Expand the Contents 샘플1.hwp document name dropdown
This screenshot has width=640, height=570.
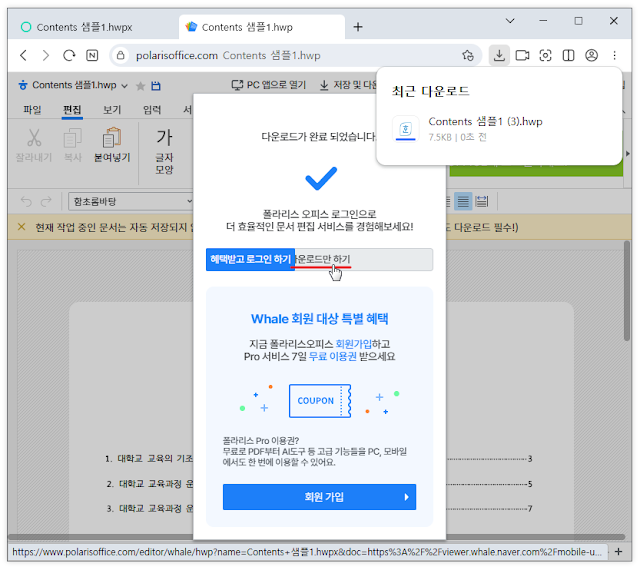click(x=124, y=86)
